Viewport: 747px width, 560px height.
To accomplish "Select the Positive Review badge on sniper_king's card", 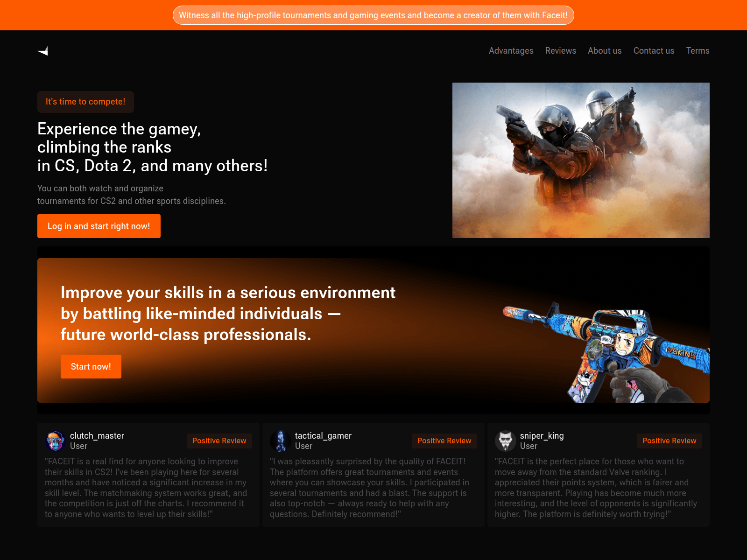I will [669, 441].
